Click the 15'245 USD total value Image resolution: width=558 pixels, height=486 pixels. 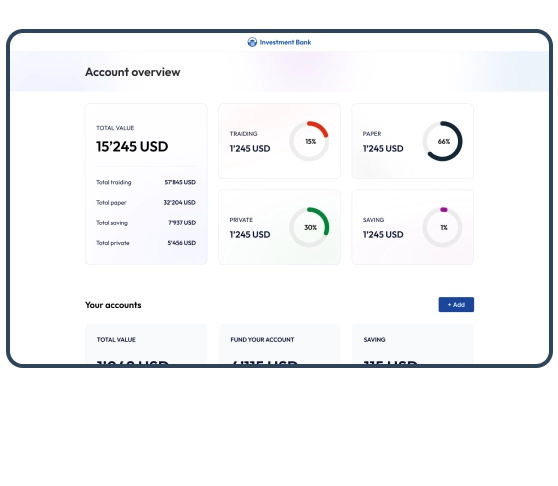132,147
